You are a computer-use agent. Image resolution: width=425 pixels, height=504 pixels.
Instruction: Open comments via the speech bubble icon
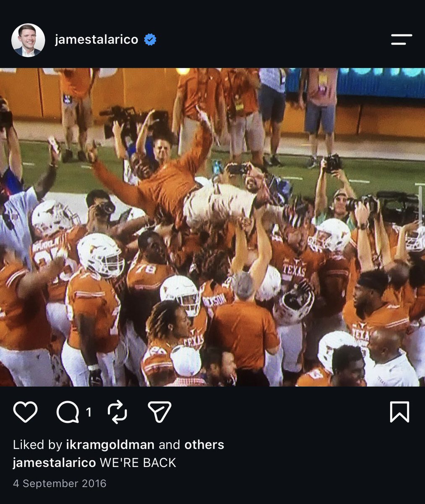click(x=68, y=412)
